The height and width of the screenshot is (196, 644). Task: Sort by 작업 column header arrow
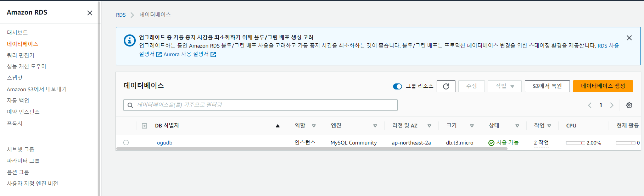coord(549,126)
